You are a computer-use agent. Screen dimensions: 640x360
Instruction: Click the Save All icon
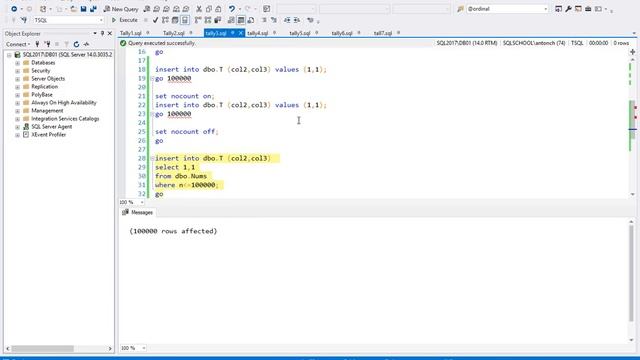(93, 9)
